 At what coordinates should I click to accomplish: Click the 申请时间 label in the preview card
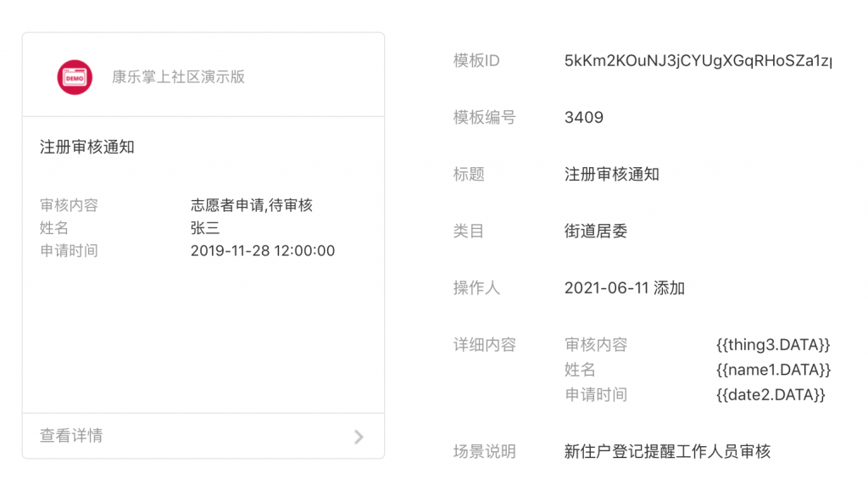click(69, 251)
